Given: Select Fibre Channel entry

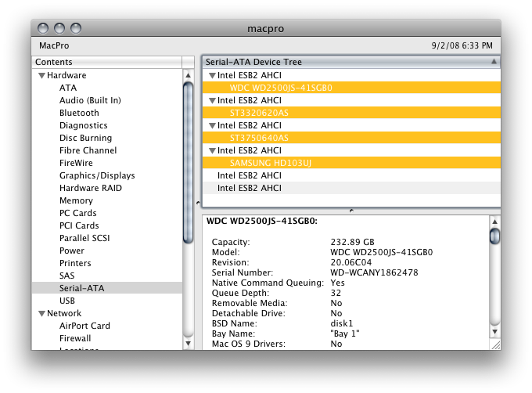Looking at the screenshot, I should coord(88,150).
